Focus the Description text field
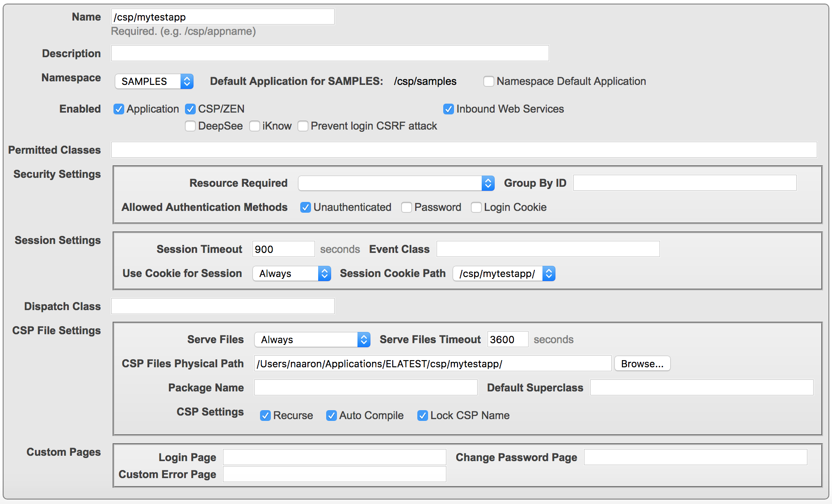This screenshot has height=504, width=832. (330, 53)
